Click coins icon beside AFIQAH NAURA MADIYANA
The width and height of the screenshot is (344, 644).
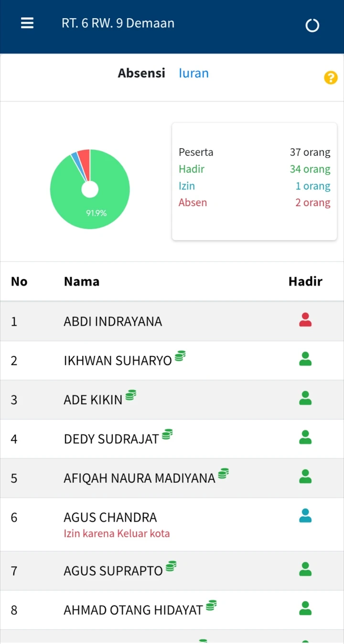[x=223, y=473]
